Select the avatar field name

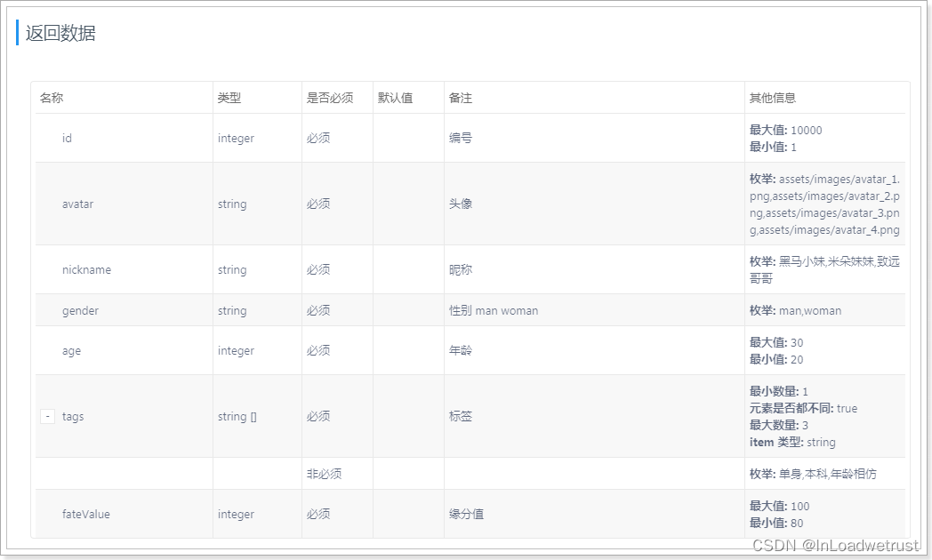(x=78, y=204)
